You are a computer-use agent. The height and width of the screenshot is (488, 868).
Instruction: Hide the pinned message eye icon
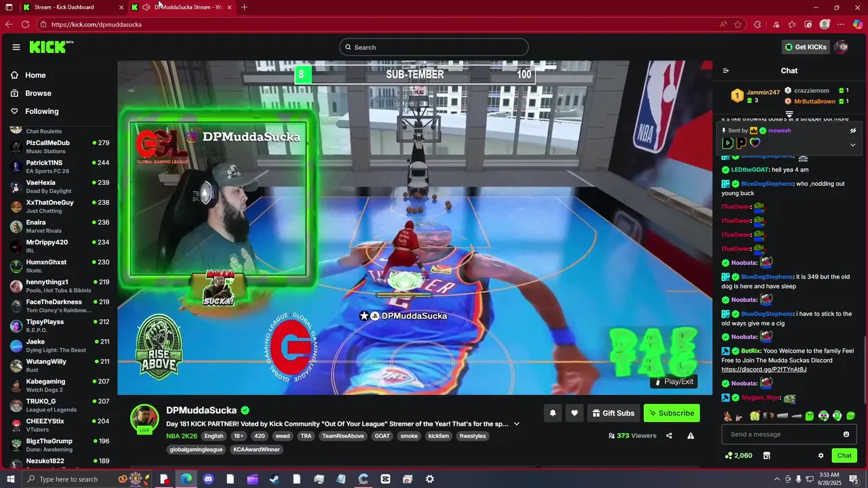(853, 130)
